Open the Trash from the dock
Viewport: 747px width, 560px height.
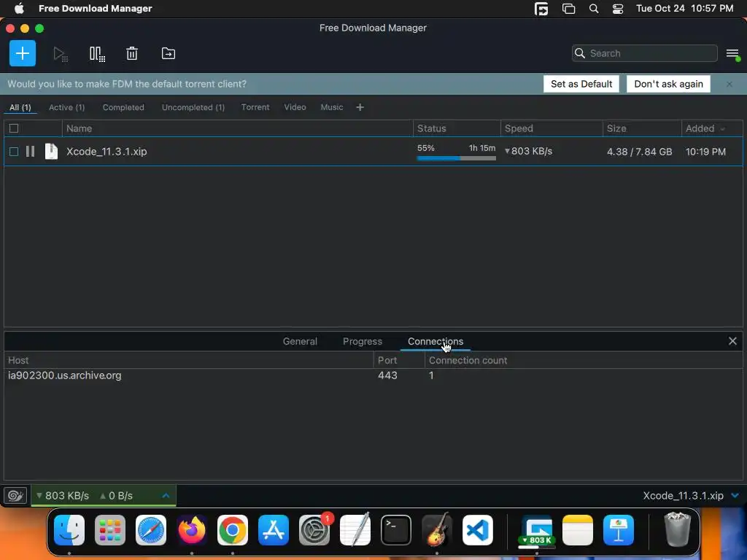tap(677, 529)
